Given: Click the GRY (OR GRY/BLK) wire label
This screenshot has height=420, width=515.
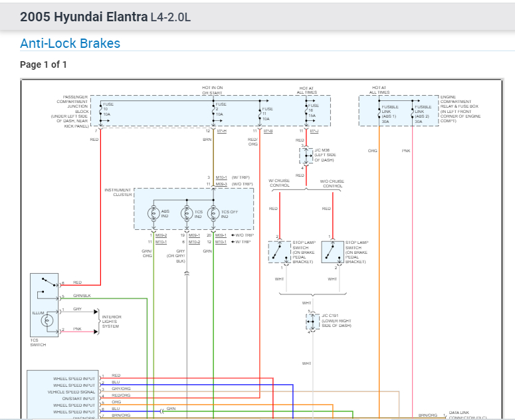Looking at the screenshot, I should (176, 256).
